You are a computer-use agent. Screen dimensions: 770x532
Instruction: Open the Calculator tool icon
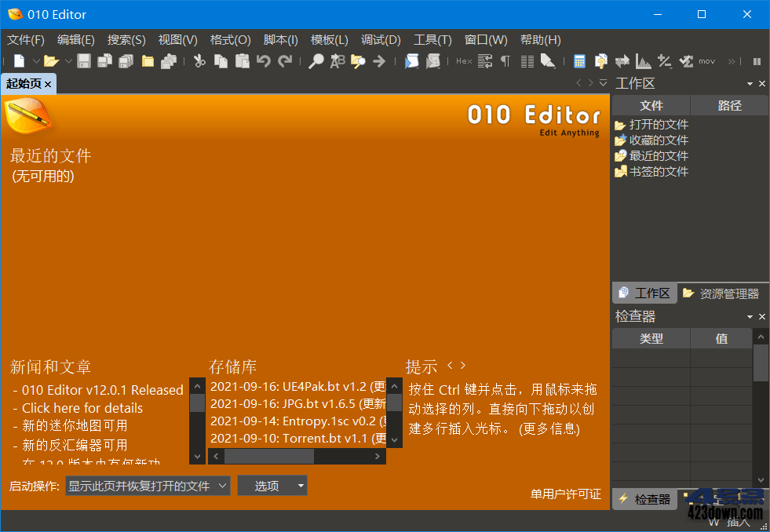(x=579, y=60)
